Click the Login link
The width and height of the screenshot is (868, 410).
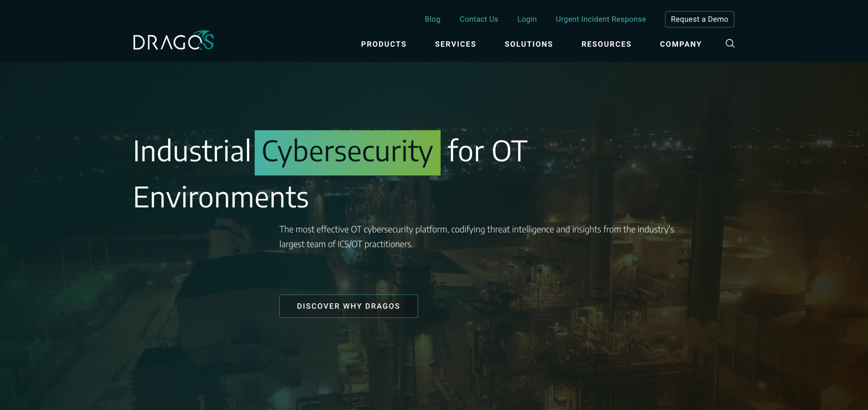527,19
